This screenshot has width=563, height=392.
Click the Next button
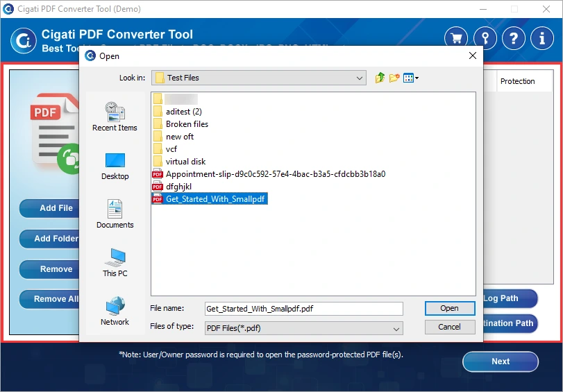click(x=501, y=361)
